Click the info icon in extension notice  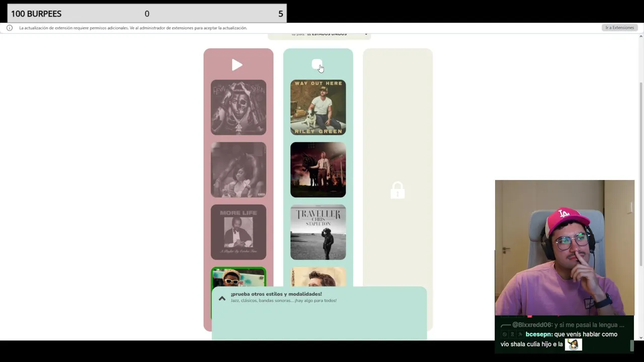(x=9, y=28)
